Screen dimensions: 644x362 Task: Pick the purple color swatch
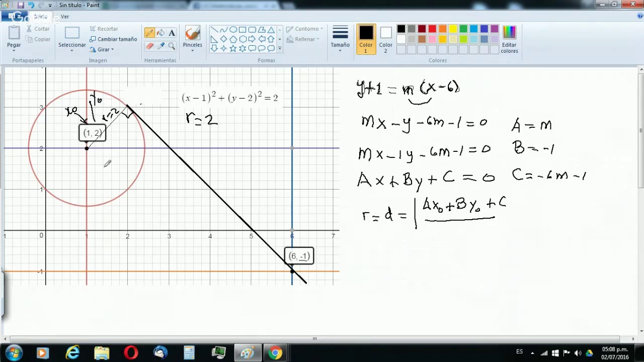(x=495, y=29)
